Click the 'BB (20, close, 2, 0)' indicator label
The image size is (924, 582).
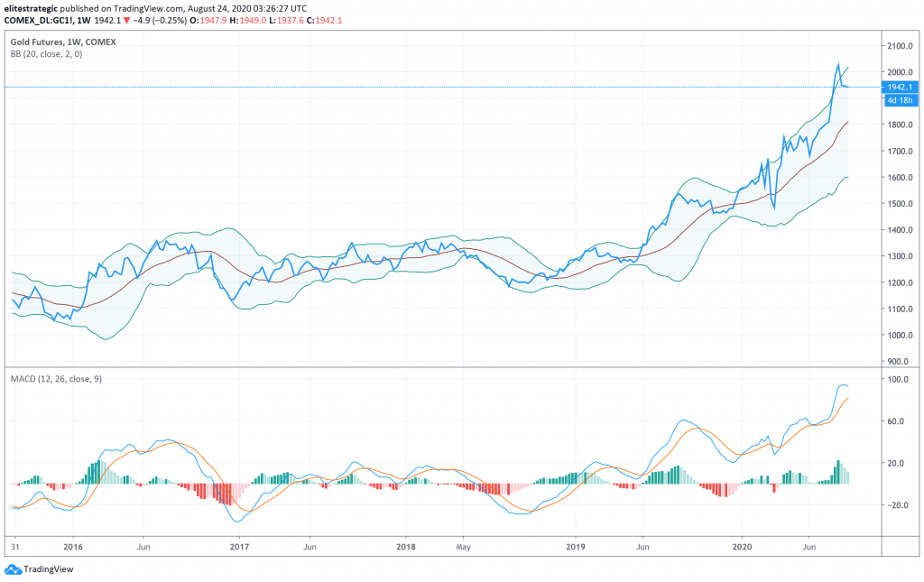(x=46, y=54)
